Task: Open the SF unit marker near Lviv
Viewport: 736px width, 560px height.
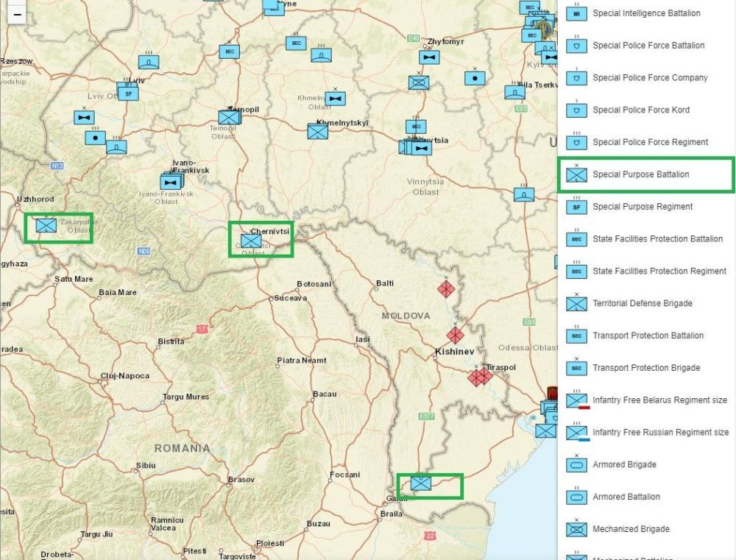Action: coord(129,93)
